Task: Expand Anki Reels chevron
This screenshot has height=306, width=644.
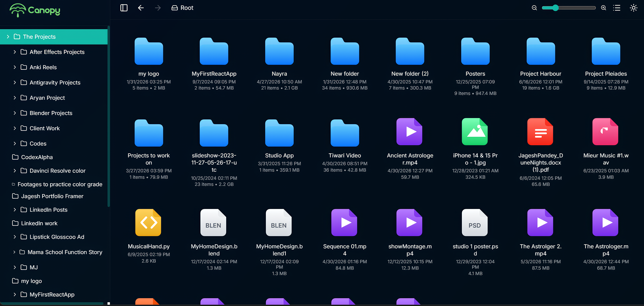Action: (x=15, y=67)
